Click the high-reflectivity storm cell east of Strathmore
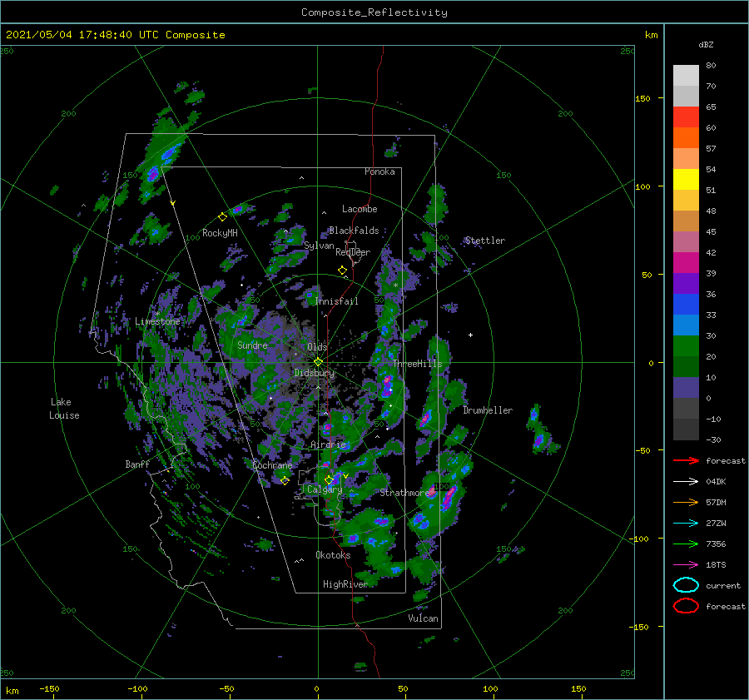The width and height of the screenshot is (749, 700). 448,497
